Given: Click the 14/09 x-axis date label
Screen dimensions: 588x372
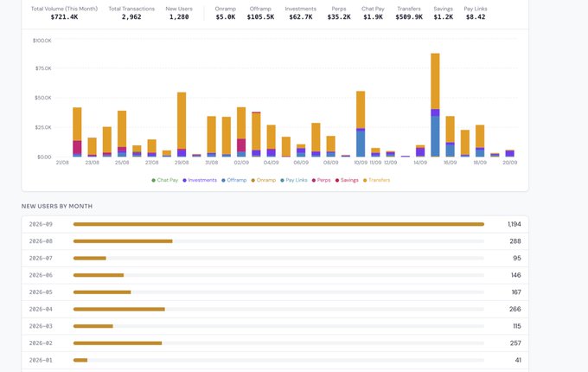Looking at the screenshot, I should coord(420,163).
